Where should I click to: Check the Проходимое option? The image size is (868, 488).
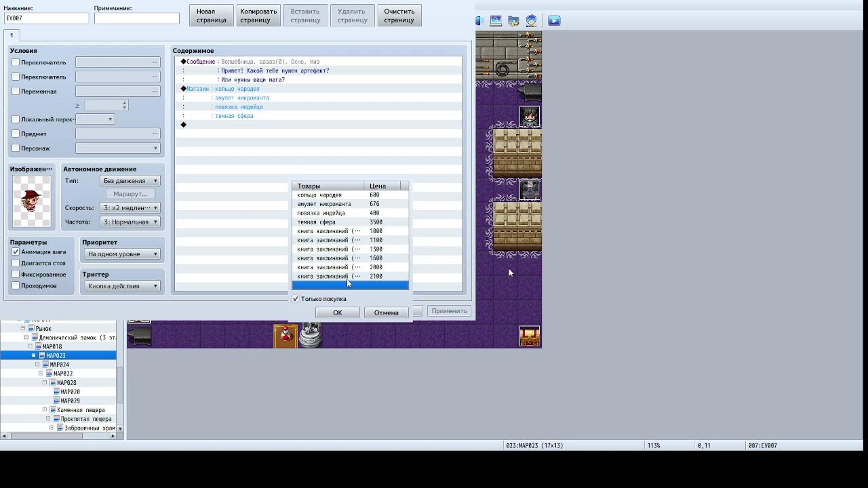(16, 286)
